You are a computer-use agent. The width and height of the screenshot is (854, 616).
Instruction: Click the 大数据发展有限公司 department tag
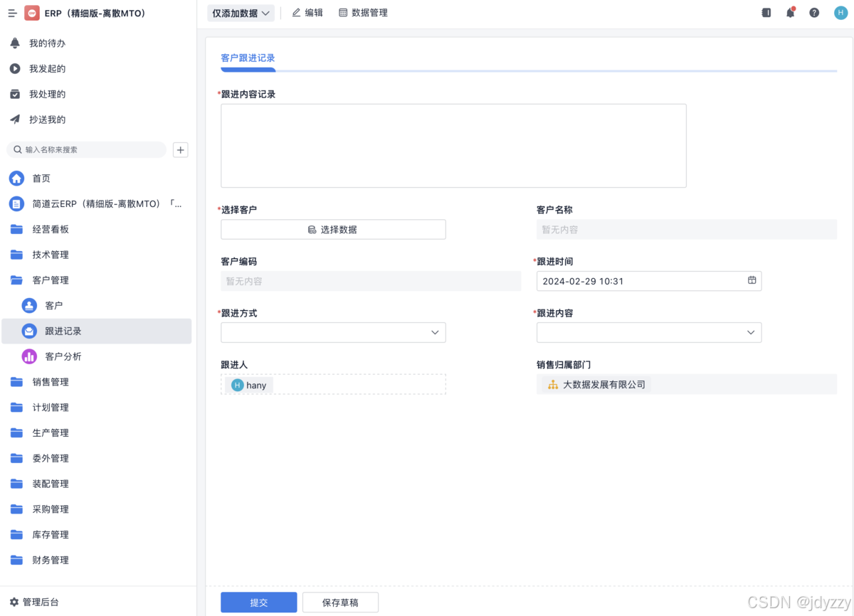(596, 385)
